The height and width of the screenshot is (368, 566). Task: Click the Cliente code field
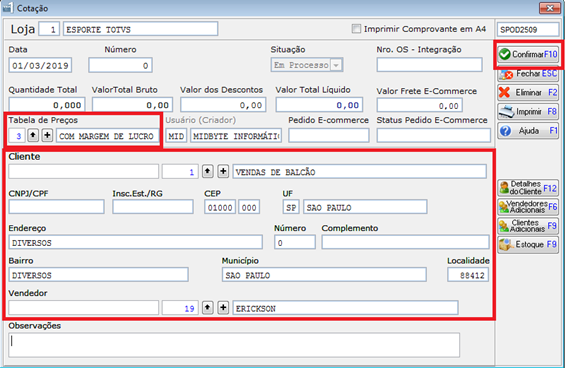(x=180, y=172)
